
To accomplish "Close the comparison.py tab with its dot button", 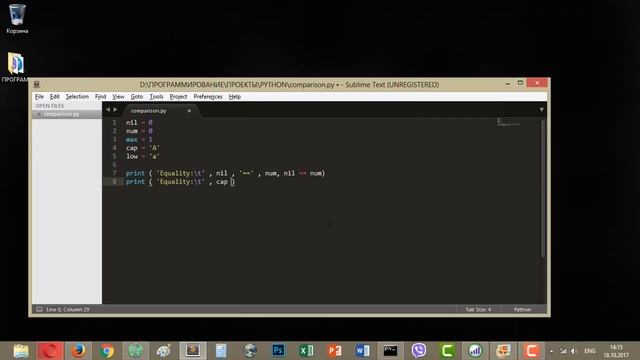I will 189,111.
